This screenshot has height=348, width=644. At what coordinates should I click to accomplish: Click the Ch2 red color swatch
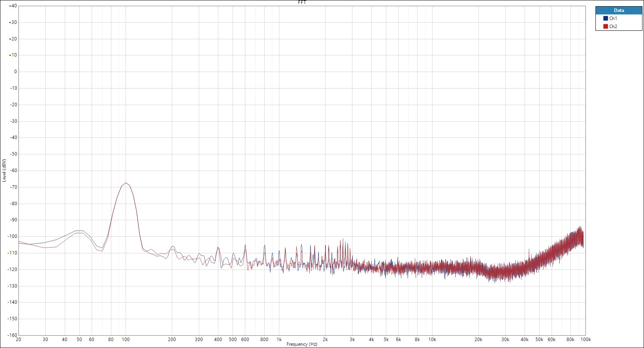click(605, 27)
